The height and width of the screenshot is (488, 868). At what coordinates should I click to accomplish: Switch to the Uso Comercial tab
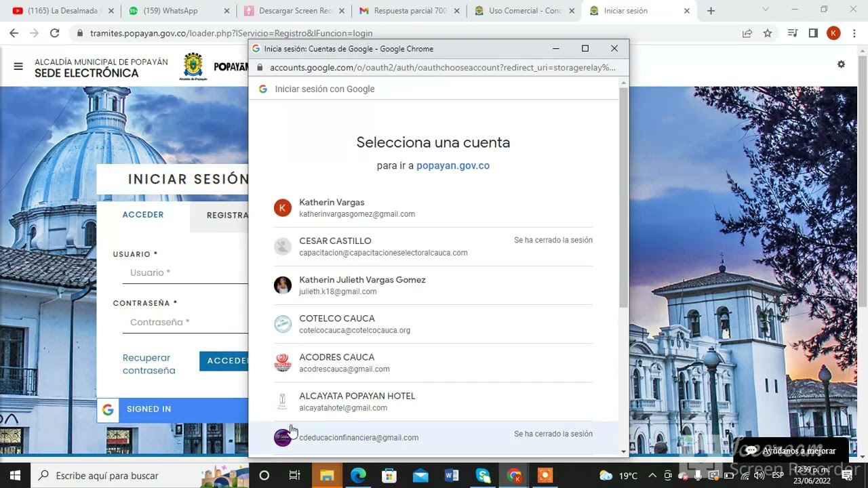point(524,11)
